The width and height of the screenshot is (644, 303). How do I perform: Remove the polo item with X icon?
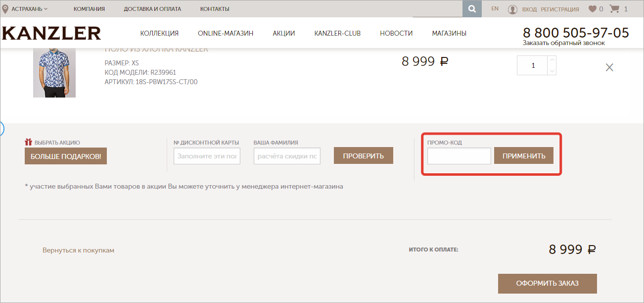pyautogui.click(x=609, y=67)
